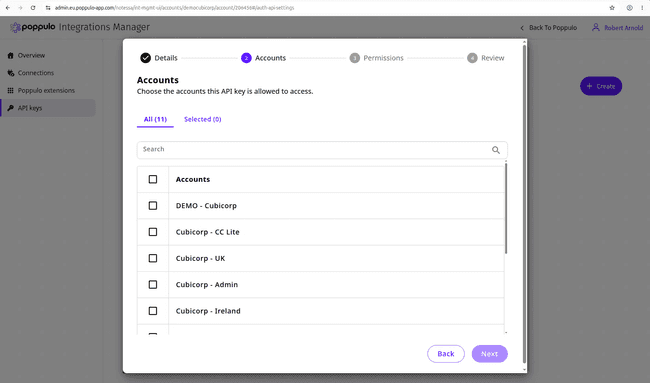Check the Cubicorp - Ireland account
This screenshot has height=383, width=650.
(153, 311)
